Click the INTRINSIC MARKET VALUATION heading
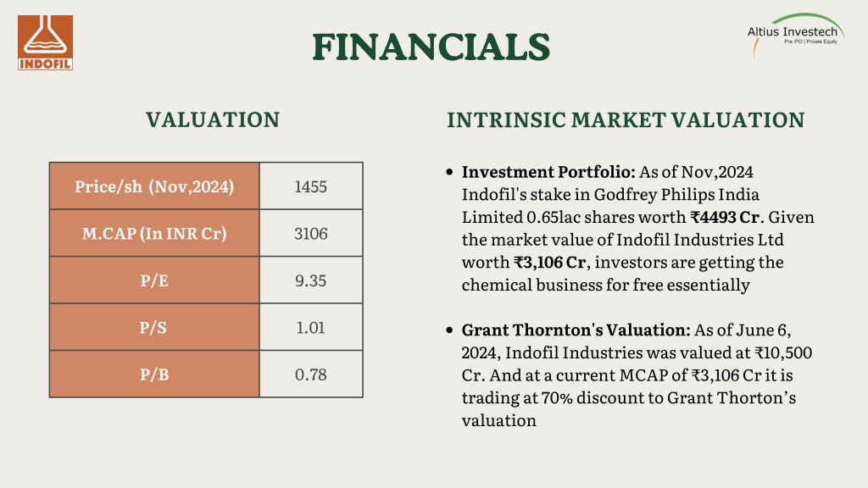 click(626, 120)
